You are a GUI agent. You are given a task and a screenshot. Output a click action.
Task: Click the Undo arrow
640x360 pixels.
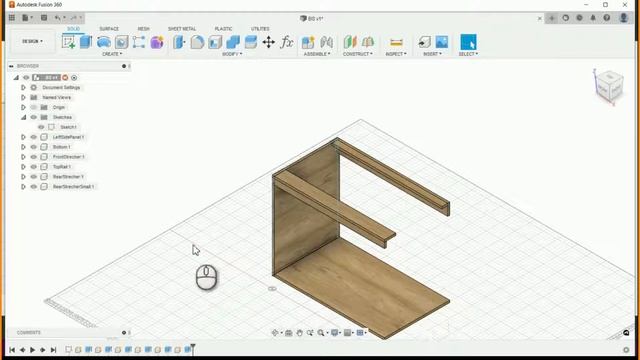tap(58, 18)
